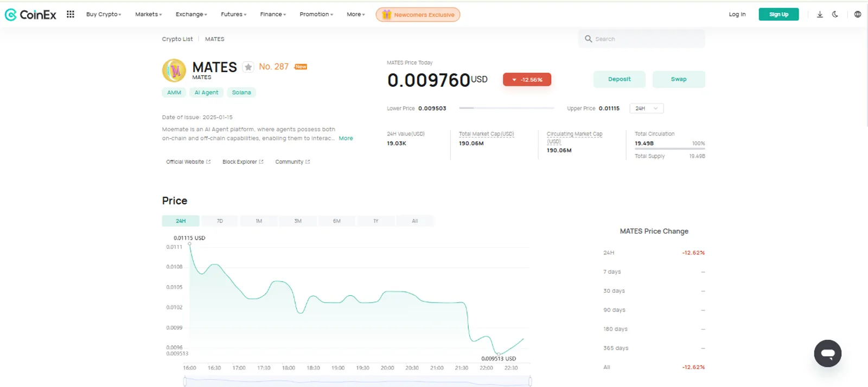
Task: Click Total Market Cap(USD) label
Action: coord(486,134)
